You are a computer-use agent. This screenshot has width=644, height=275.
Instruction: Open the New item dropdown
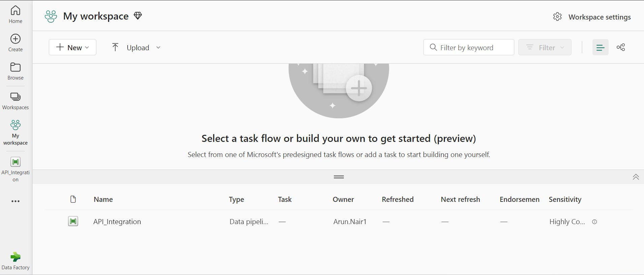72,47
